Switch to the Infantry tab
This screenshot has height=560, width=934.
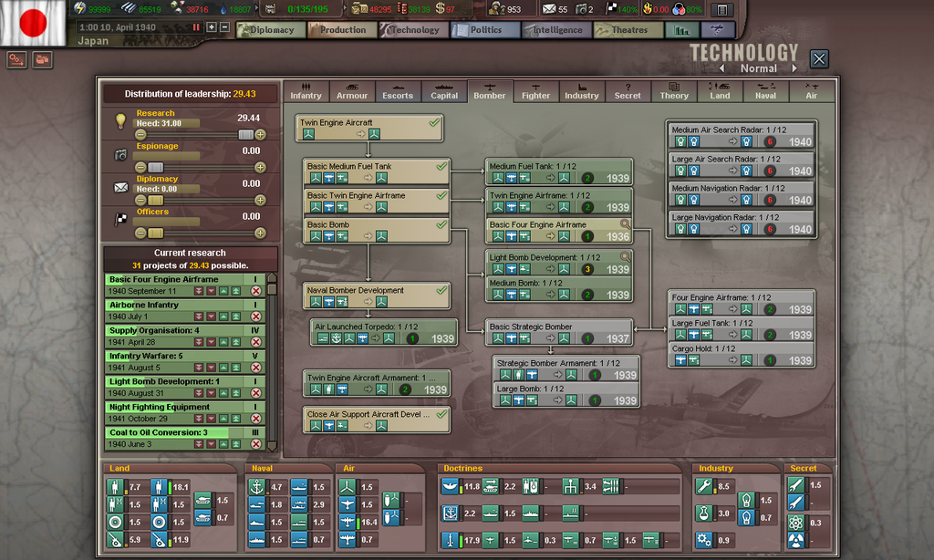(x=306, y=92)
